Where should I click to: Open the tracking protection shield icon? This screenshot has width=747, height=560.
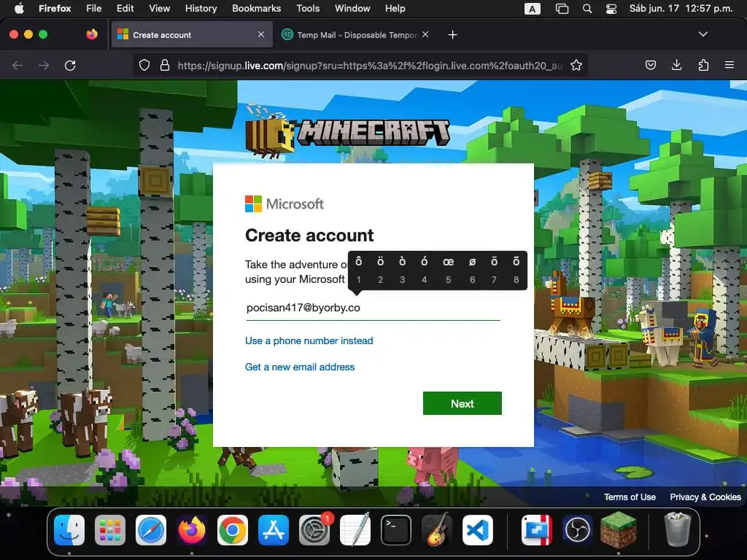coord(144,65)
